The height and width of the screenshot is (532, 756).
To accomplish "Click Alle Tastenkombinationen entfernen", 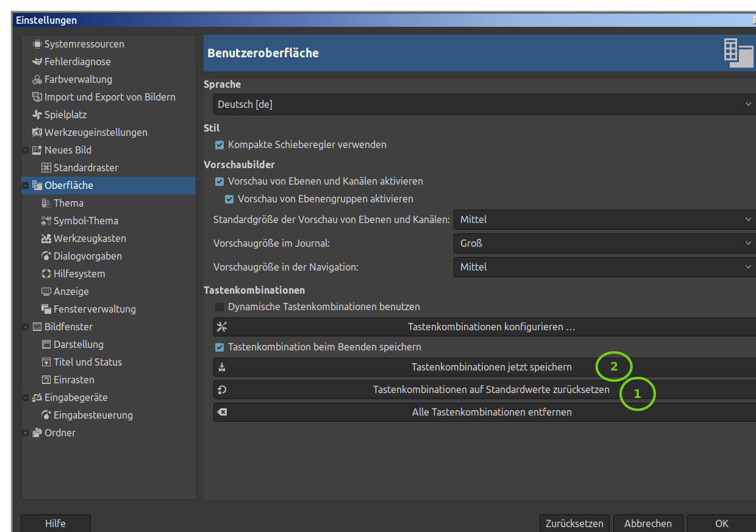I will coord(485,413).
